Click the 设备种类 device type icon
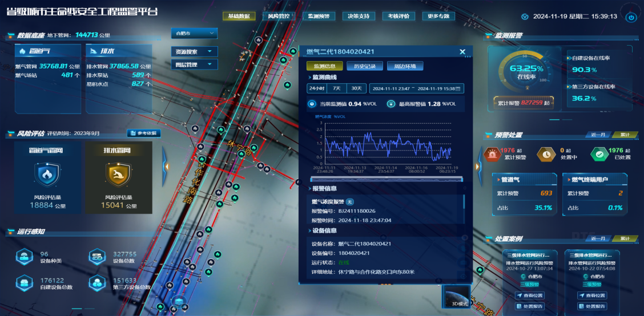This screenshot has width=644, height=316. 25,257
